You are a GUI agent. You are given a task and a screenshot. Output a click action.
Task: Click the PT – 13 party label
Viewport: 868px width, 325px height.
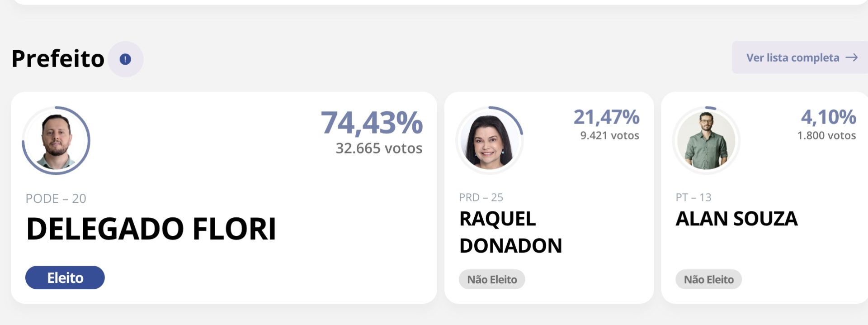point(693,197)
